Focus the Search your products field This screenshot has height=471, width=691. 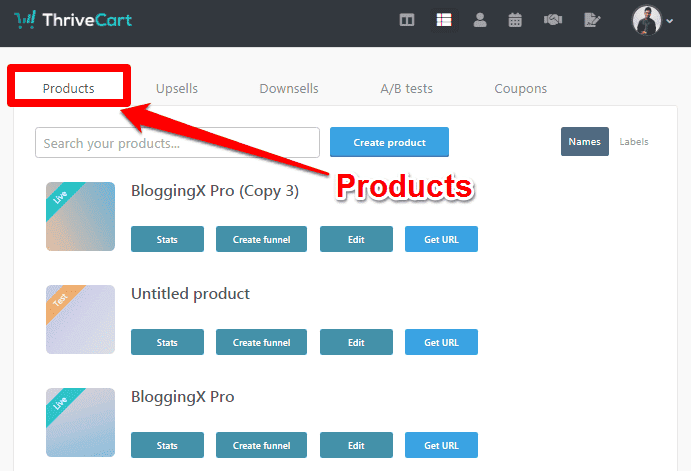[177, 143]
